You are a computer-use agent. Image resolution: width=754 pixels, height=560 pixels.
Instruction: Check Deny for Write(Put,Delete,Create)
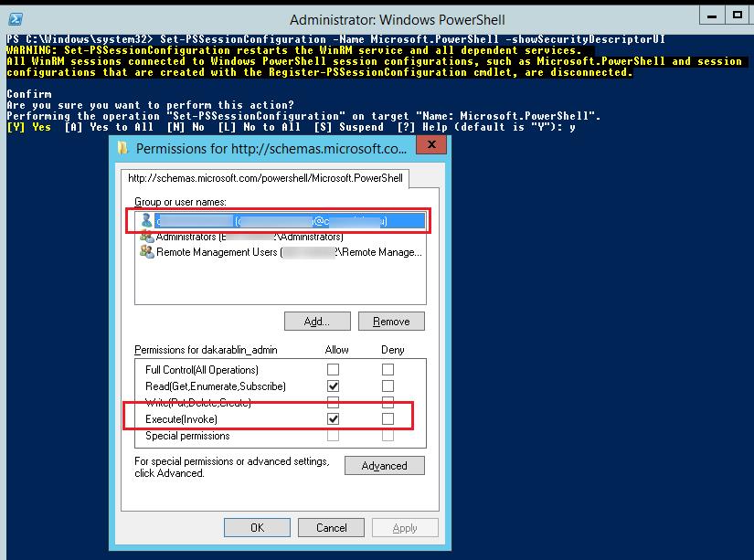(x=388, y=403)
